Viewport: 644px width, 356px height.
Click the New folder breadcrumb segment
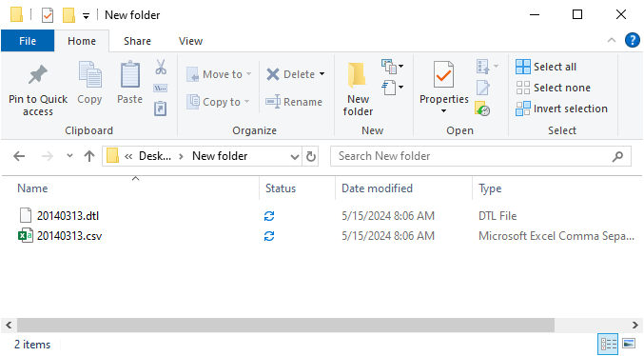click(220, 156)
